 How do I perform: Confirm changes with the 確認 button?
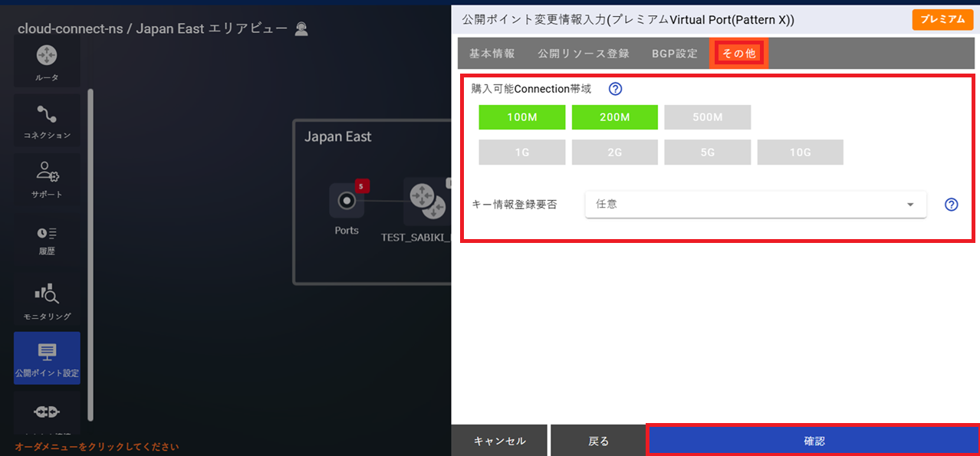tap(813, 441)
